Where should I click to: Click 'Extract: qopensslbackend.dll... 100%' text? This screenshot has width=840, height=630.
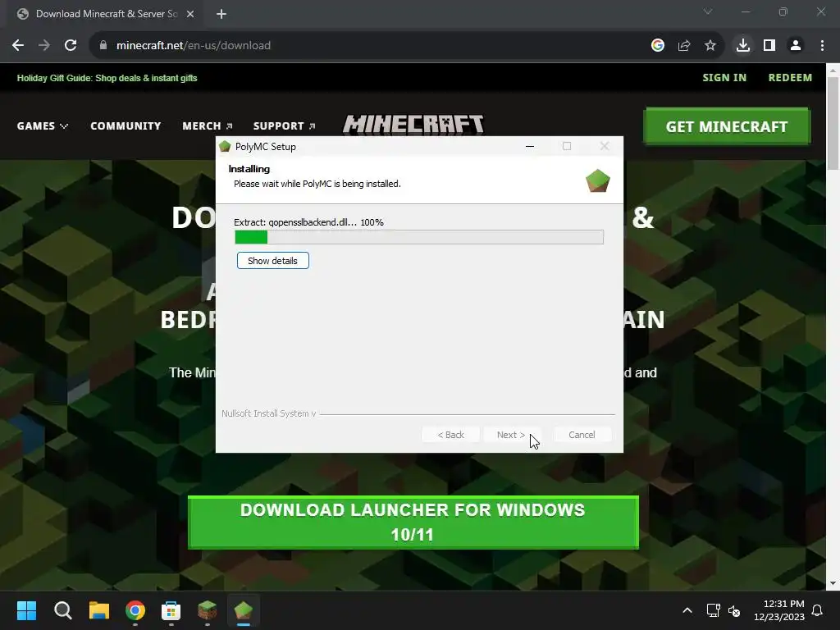[308, 222]
